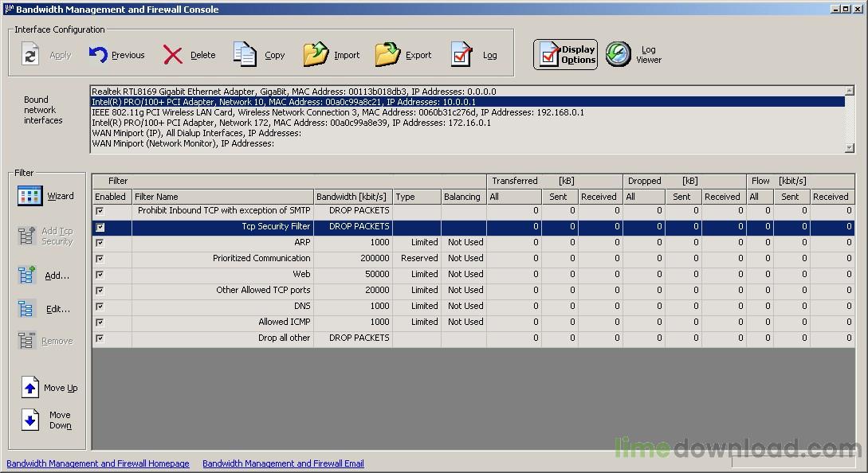
Task: Click the Enabled column header
Action: coord(112,197)
